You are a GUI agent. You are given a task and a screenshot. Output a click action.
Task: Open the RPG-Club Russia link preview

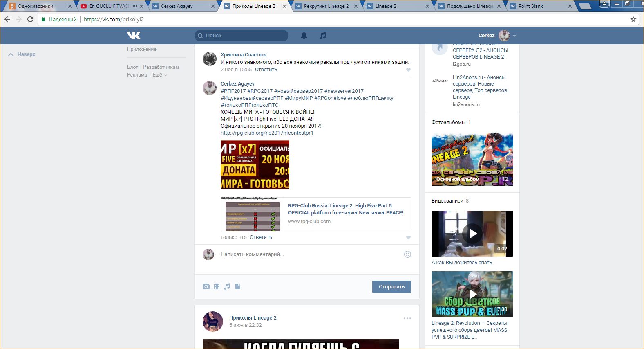tap(316, 214)
